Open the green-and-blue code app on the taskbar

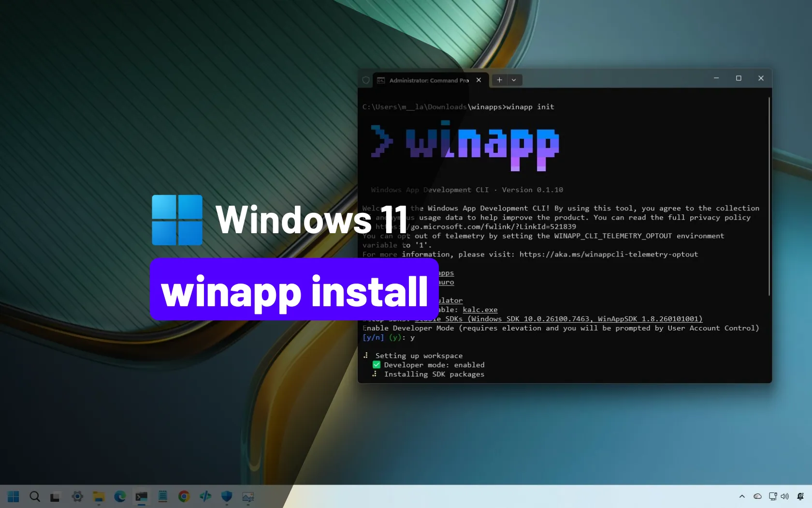pos(205,496)
